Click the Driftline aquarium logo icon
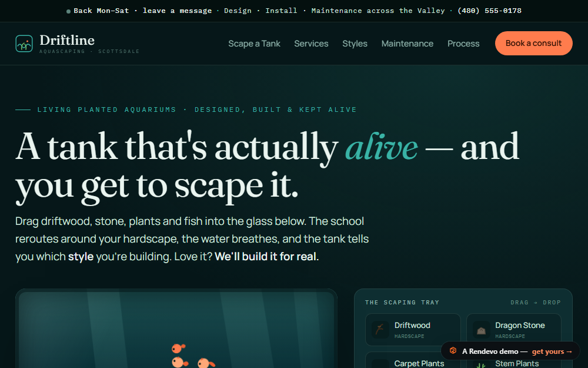Screen dimensions: 588x368 pyautogui.click(x=24, y=44)
